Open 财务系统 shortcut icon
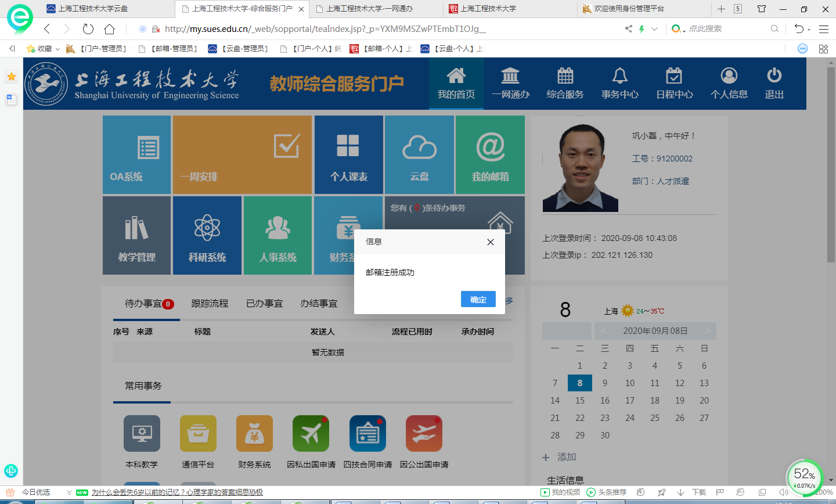Image resolution: width=836 pixels, height=504 pixels. 254,433
